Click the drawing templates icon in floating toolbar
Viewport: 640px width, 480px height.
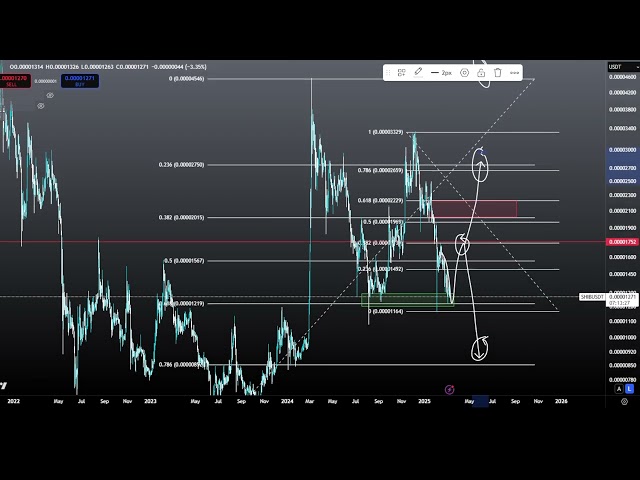click(x=401, y=73)
